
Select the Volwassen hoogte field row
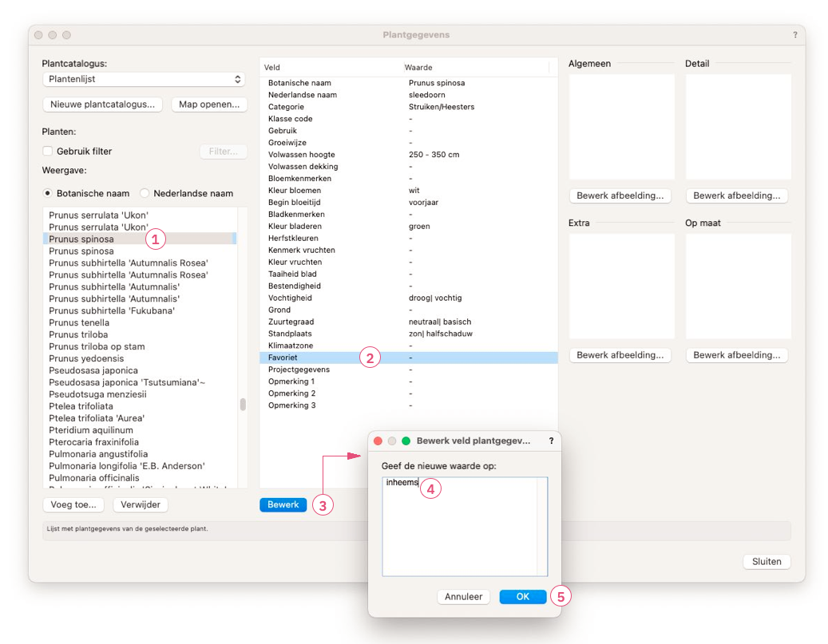409,155
